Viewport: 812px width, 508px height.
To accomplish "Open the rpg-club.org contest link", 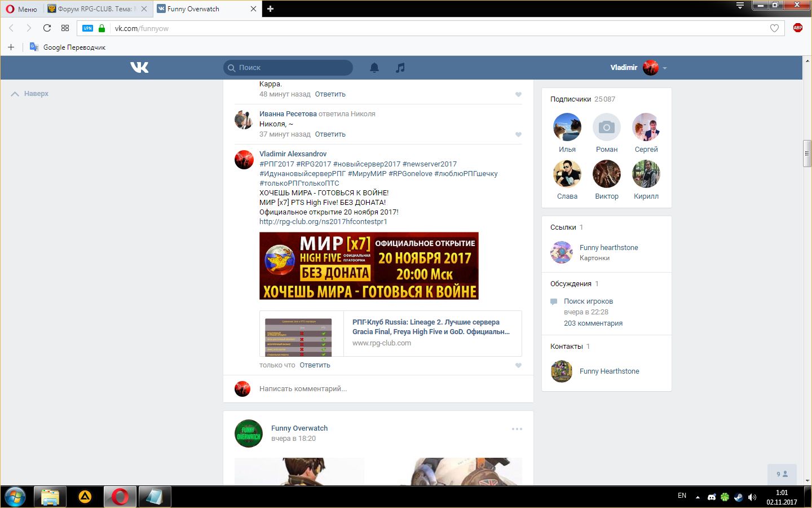I will click(x=323, y=222).
